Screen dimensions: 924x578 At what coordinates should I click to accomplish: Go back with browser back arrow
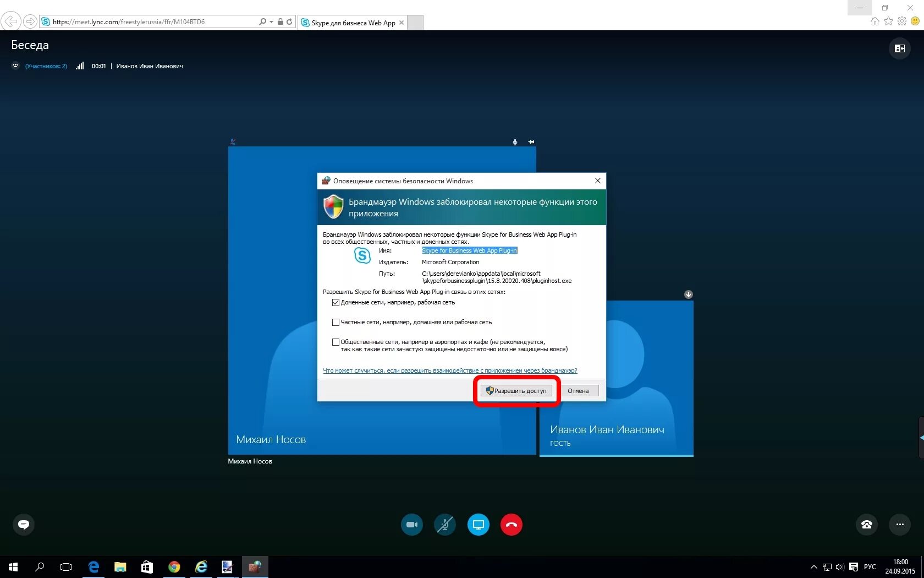point(11,21)
